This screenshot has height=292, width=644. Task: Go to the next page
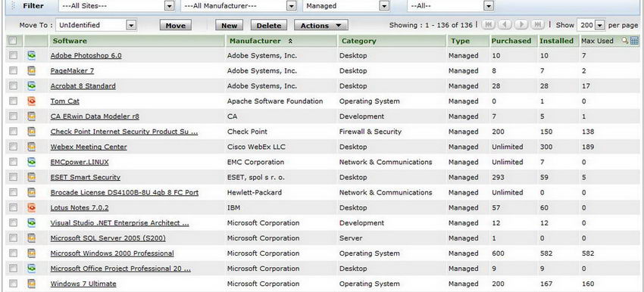click(521, 25)
